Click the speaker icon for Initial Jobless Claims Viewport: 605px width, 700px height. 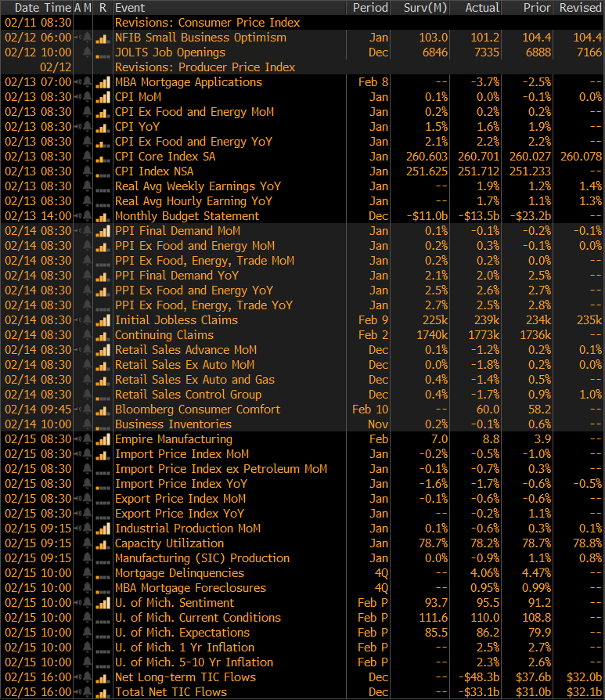pos(77,320)
